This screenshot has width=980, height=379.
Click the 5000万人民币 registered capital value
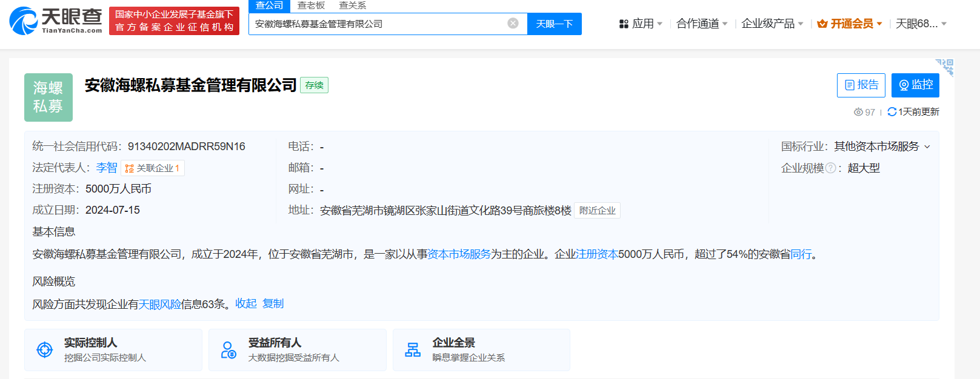118,189
